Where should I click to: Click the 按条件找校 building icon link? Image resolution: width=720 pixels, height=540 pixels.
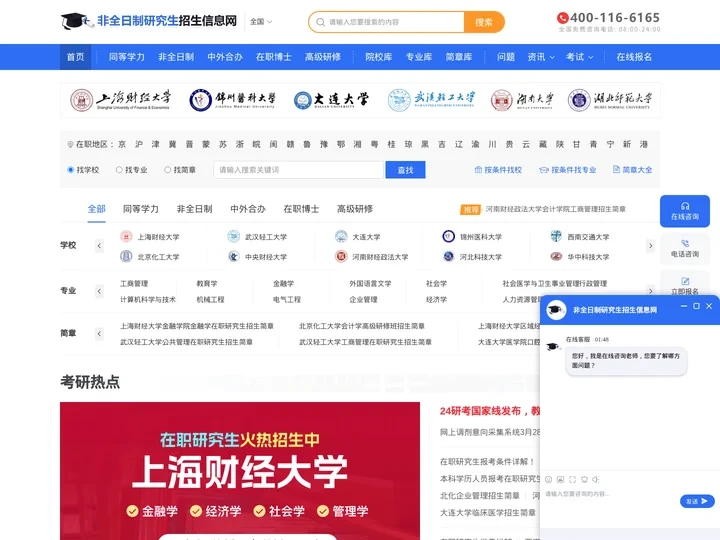point(498,170)
